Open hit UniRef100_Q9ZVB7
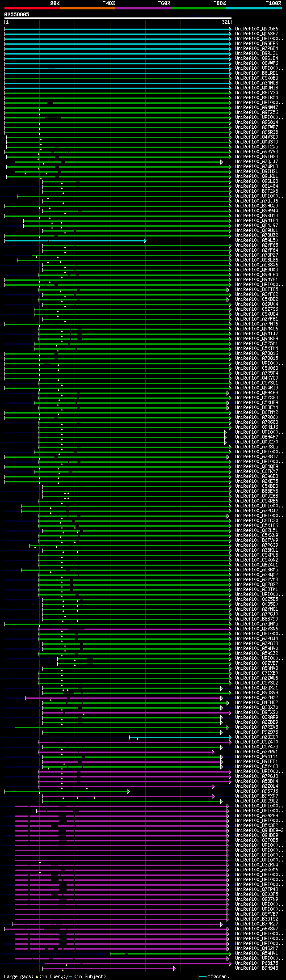The height and width of the screenshot is (980, 286). tap(257, 663)
